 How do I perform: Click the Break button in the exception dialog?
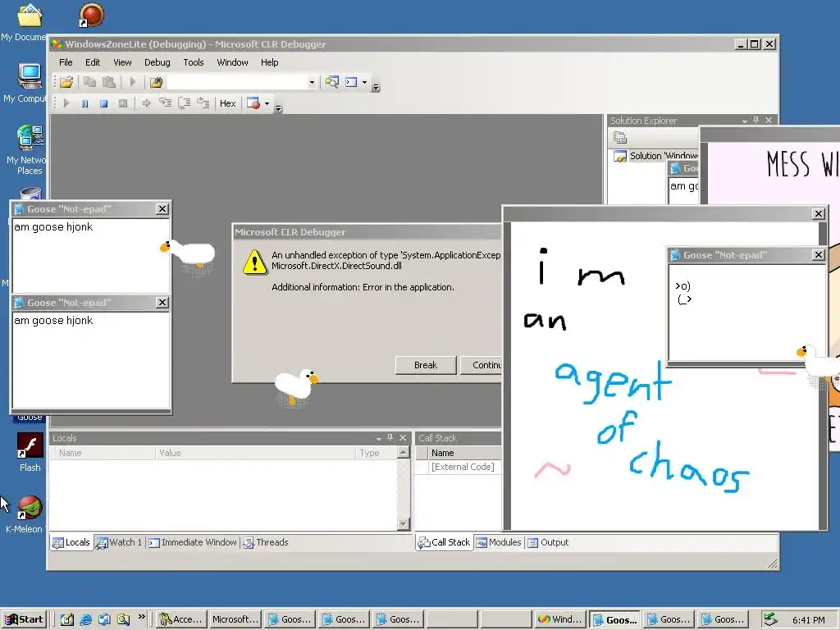pyautogui.click(x=426, y=365)
